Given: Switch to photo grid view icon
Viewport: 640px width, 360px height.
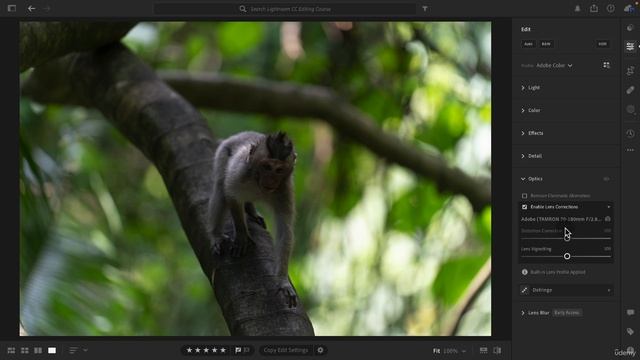Looking at the screenshot, I should click(11, 350).
